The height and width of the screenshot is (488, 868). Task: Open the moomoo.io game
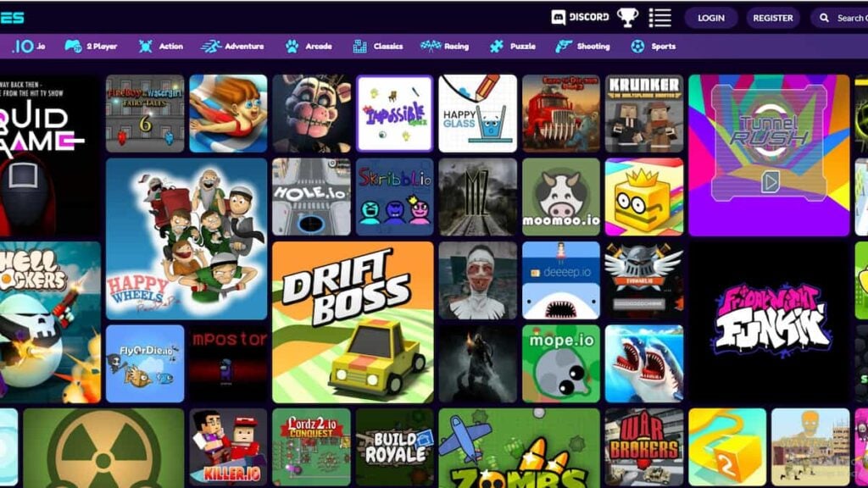561,197
